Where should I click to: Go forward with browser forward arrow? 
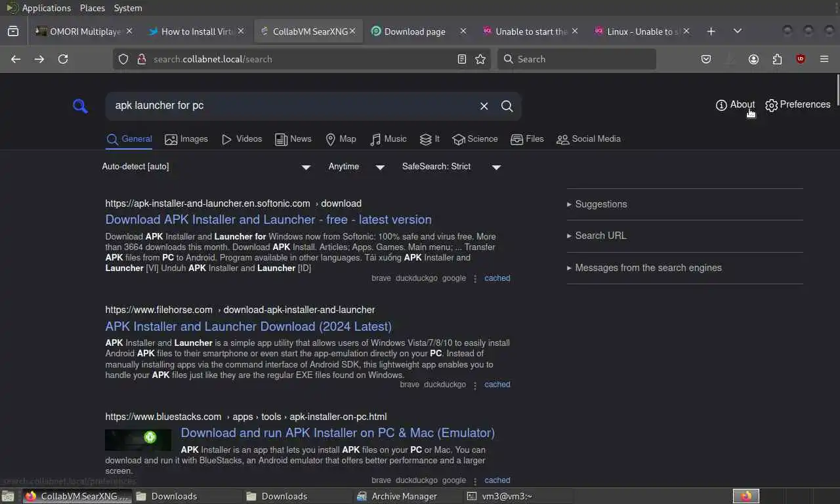39,59
